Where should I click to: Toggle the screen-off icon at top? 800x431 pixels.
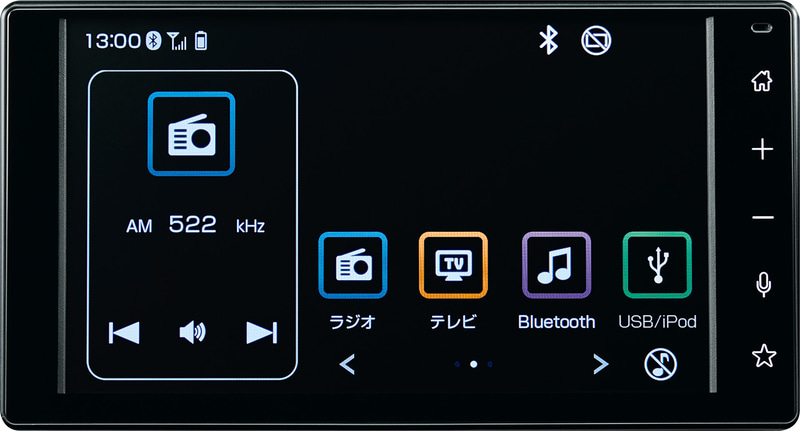click(596, 40)
